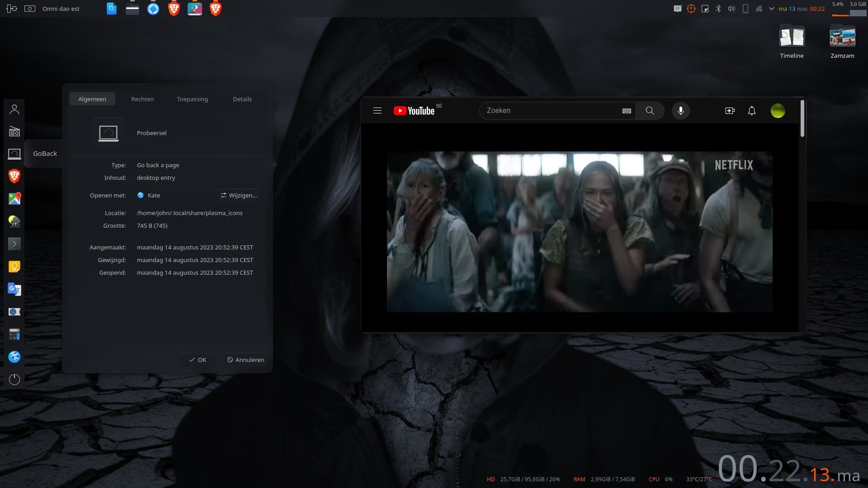Click the 3,0 GiB memory monitor widget
Image resolution: width=868 pixels, height=488 pixels.
(858, 9)
